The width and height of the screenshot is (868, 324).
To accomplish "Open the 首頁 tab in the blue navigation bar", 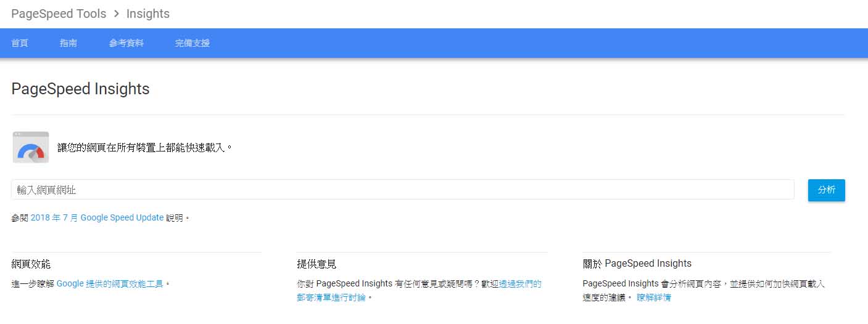I will point(20,43).
